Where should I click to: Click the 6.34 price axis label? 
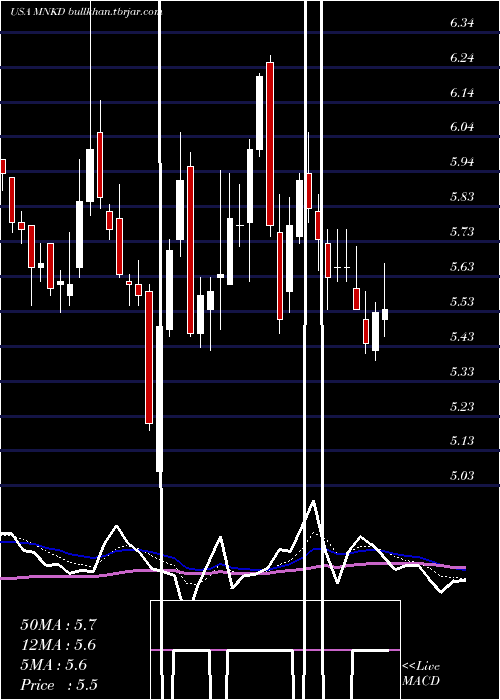(462, 24)
